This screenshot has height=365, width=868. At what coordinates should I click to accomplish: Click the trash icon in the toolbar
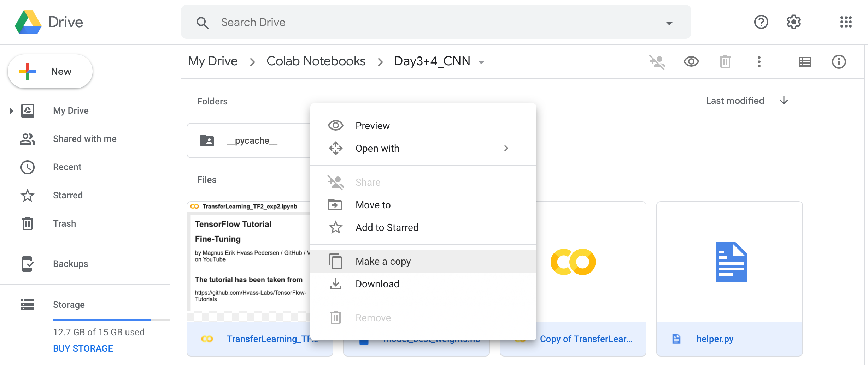[x=725, y=61]
